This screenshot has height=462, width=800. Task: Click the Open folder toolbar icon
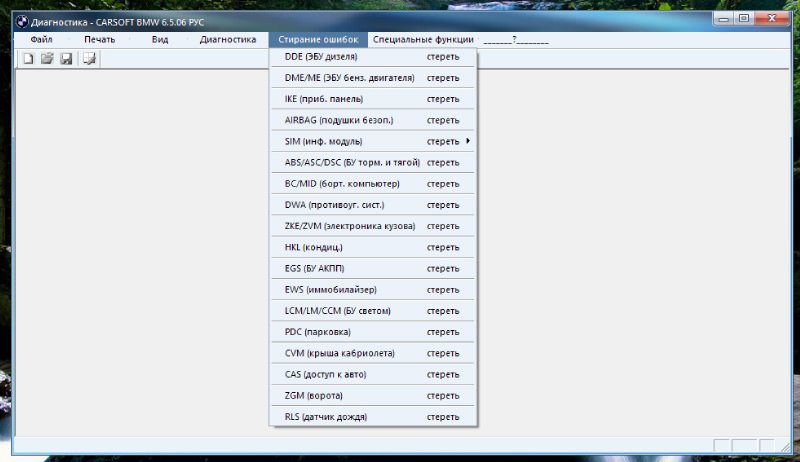point(47,59)
